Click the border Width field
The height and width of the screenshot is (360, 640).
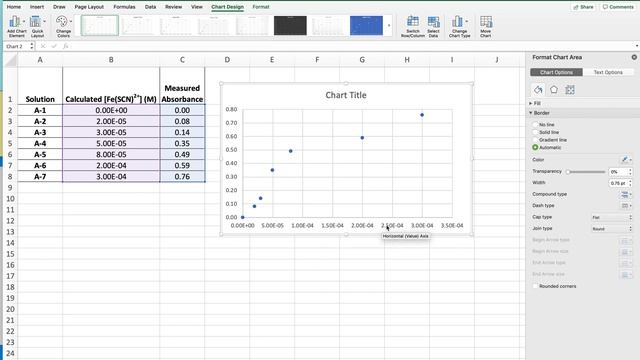[618, 183]
